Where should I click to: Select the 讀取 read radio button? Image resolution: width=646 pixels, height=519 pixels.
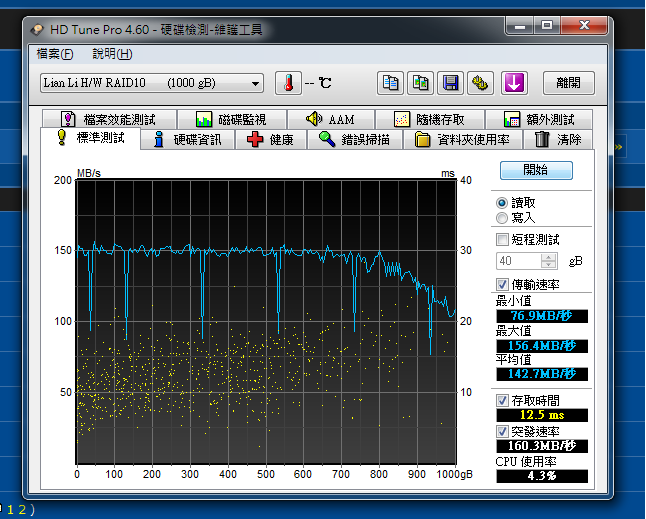pos(502,203)
